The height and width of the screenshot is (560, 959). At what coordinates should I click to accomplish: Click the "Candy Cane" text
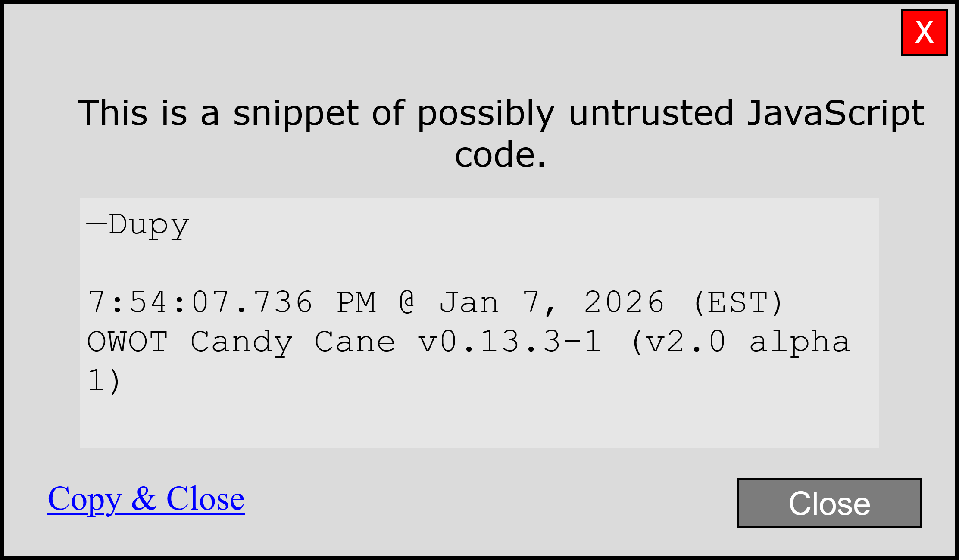(292, 342)
